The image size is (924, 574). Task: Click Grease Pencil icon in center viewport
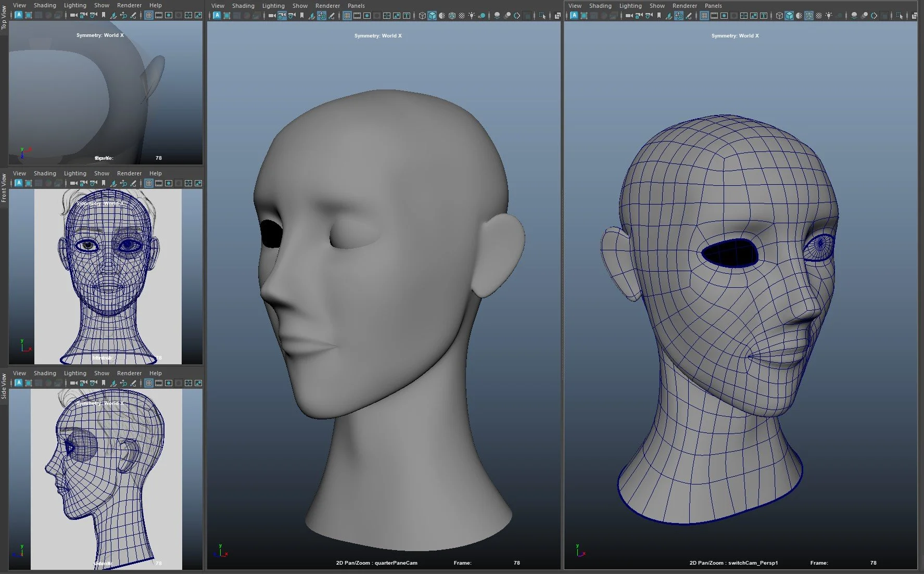(332, 16)
